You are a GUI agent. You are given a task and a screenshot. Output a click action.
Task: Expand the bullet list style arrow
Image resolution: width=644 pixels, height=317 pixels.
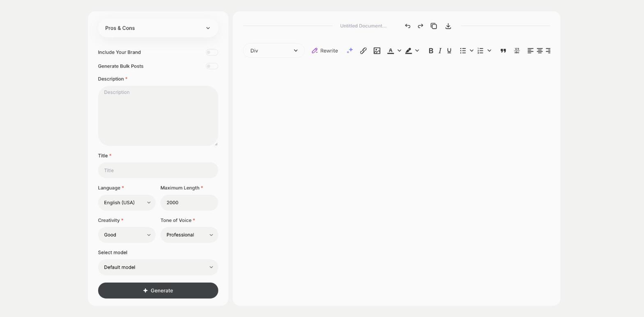[x=471, y=50]
